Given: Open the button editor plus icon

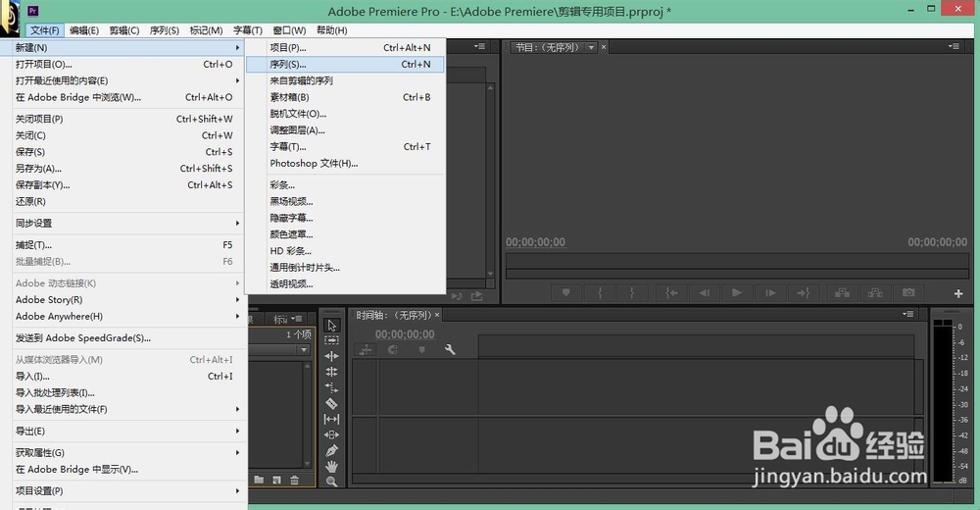Looking at the screenshot, I should (958, 293).
